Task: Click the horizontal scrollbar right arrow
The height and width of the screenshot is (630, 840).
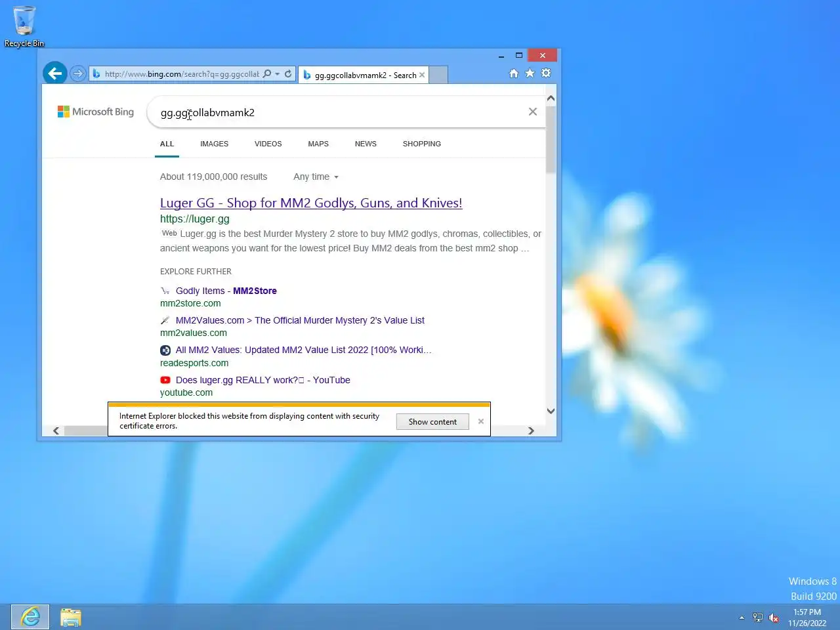Action: tap(531, 431)
